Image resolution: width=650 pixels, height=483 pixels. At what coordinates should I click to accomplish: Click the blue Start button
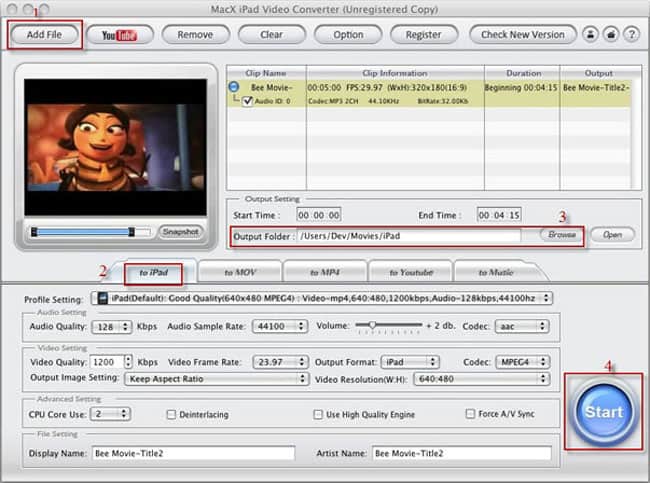coord(604,412)
